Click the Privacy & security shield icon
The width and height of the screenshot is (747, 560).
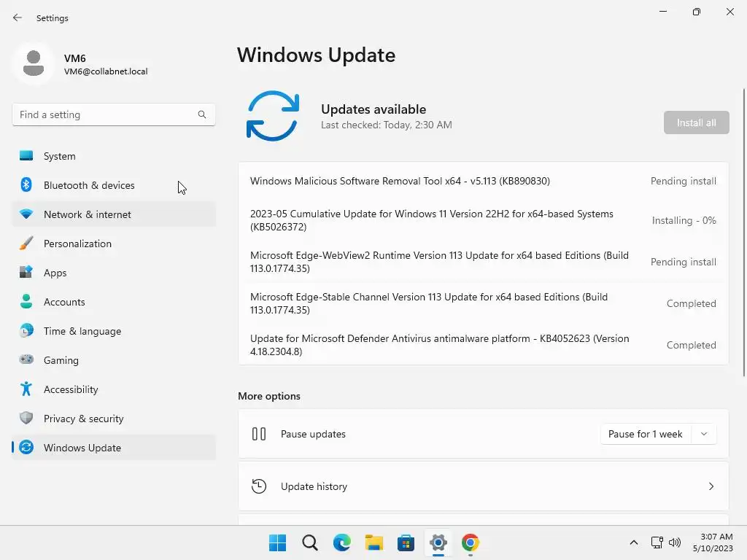coord(26,418)
